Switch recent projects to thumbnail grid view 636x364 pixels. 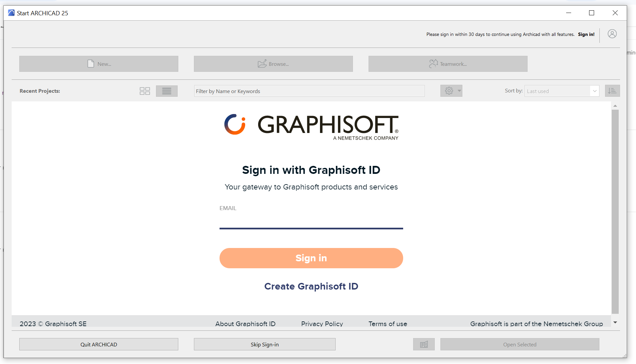point(145,91)
